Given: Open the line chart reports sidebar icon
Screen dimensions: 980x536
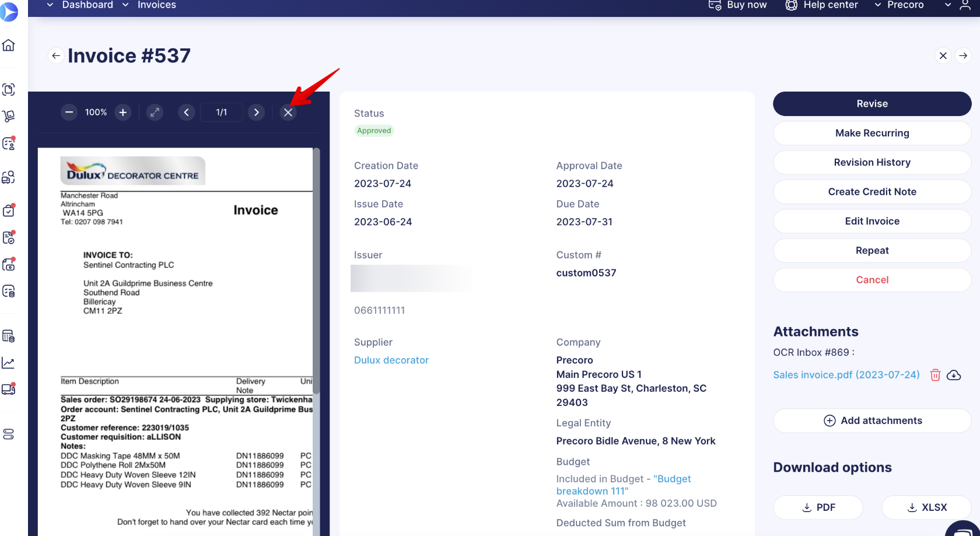Looking at the screenshot, I should pos(9,363).
